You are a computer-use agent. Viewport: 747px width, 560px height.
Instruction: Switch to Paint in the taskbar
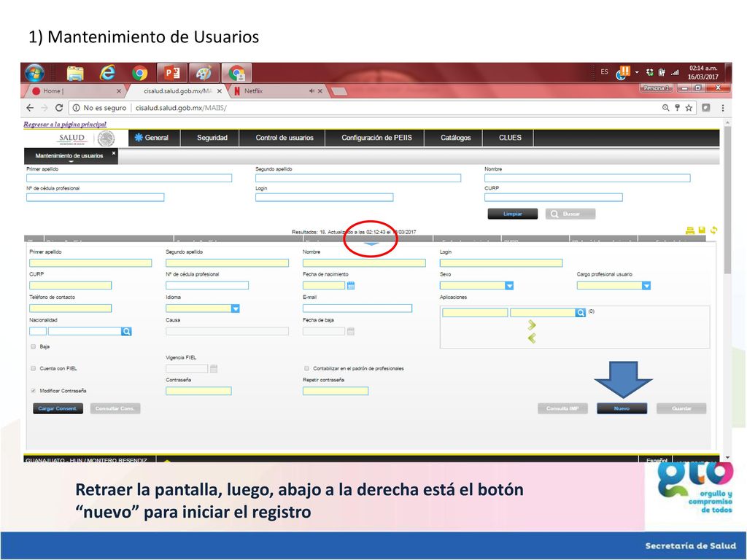click(x=204, y=73)
